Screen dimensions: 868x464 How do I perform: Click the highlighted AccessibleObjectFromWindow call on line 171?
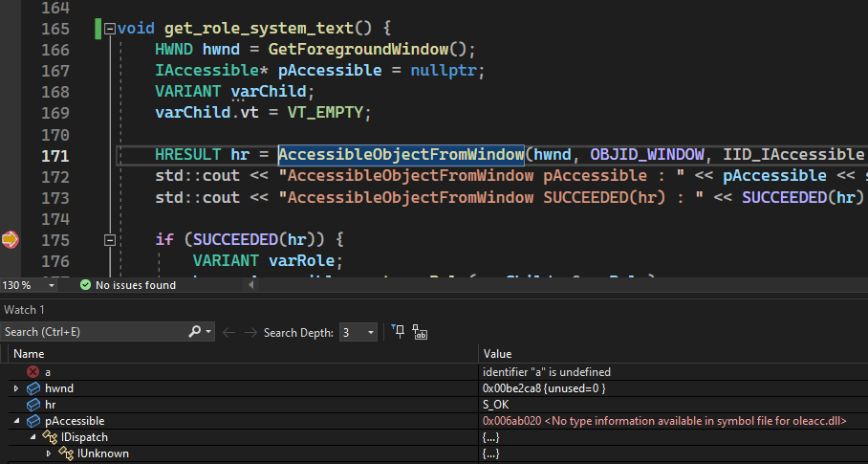[x=401, y=154]
